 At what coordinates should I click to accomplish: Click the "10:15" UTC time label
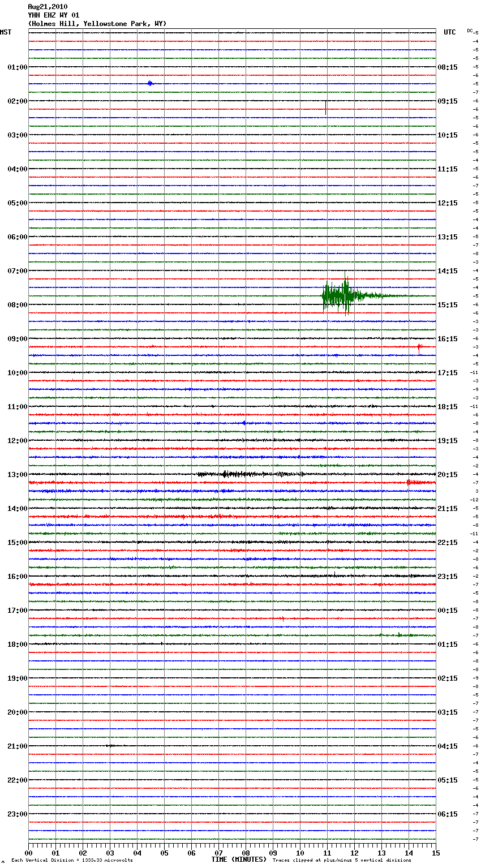coord(448,135)
